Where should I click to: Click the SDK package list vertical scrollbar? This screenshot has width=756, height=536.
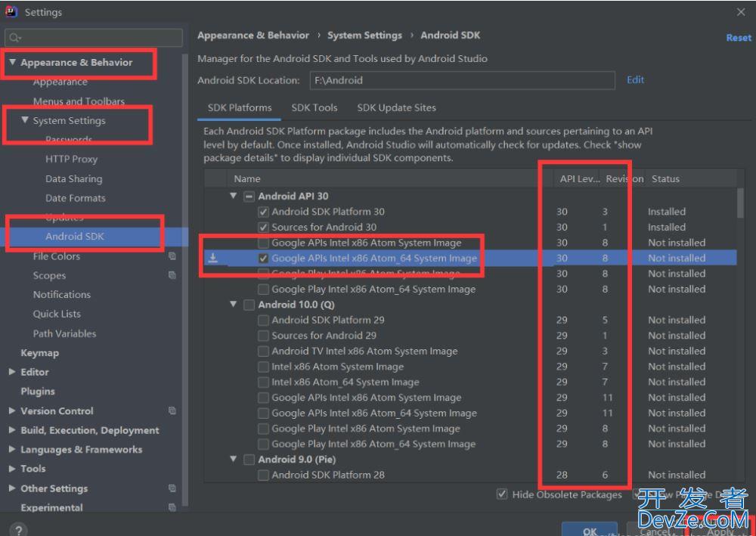click(740, 203)
